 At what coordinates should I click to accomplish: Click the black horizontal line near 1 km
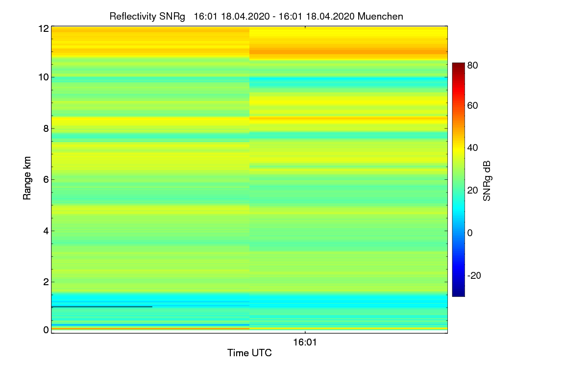click(102, 307)
